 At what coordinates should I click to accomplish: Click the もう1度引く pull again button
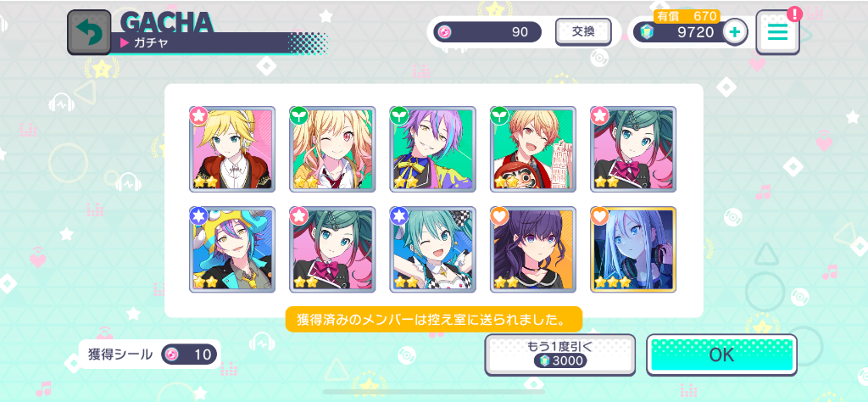coord(559,355)
